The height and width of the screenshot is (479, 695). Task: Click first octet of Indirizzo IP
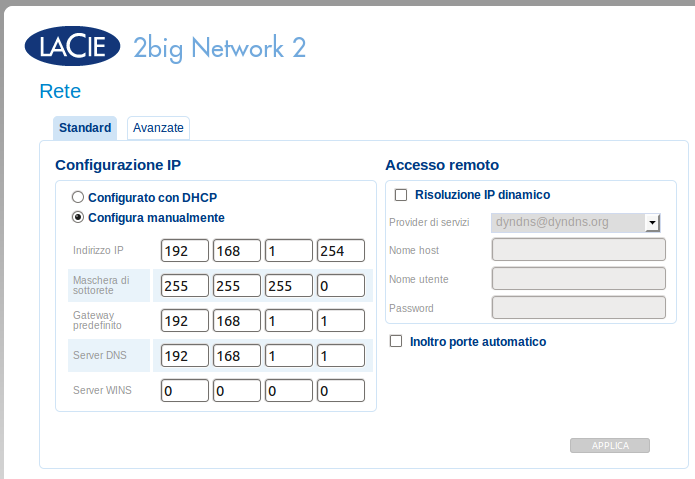click(184, 251)
